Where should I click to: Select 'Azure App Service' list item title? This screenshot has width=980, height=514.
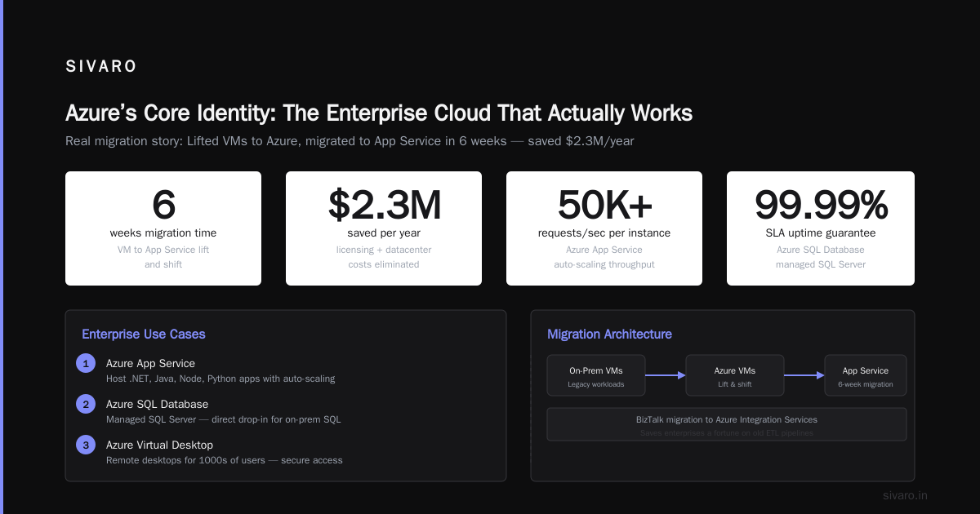click(x=150, y=363)
